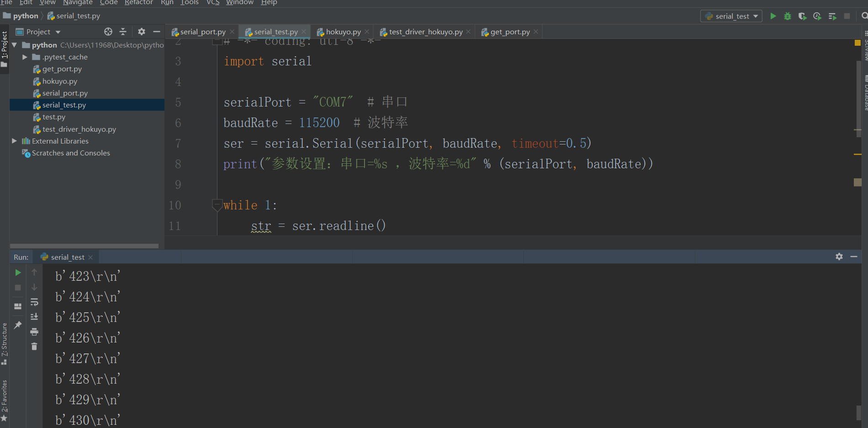Click the Stop icon in top toolbar
The width and height of the screenshot is (868, 428).
(847, 16)
